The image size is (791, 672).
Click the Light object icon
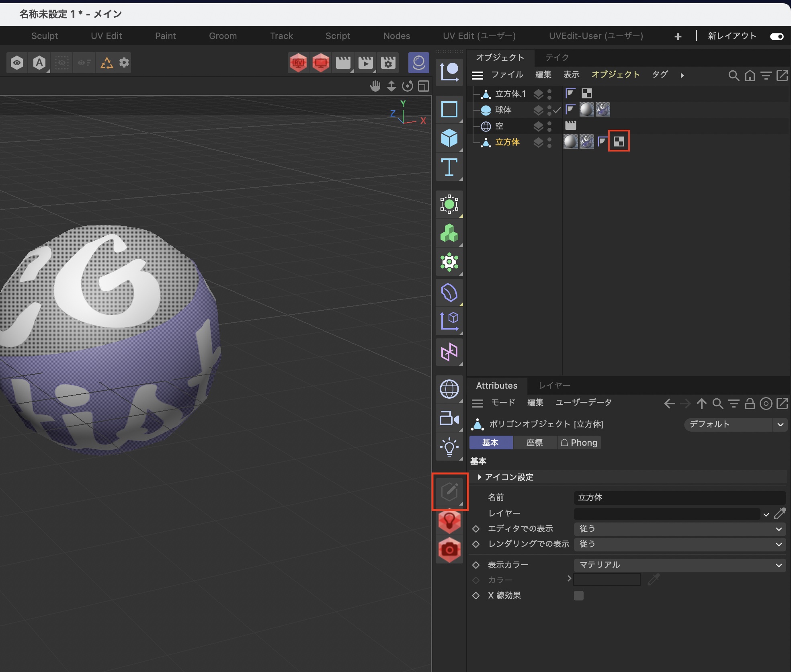pos(449,447)
